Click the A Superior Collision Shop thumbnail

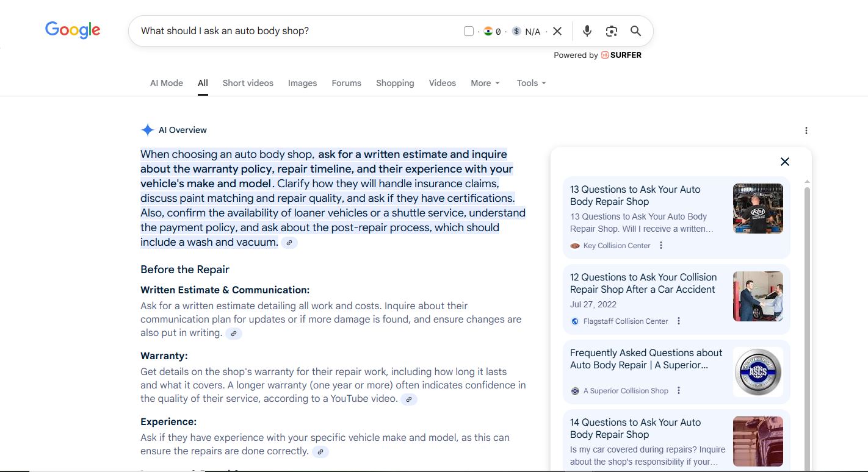(758, 372)
